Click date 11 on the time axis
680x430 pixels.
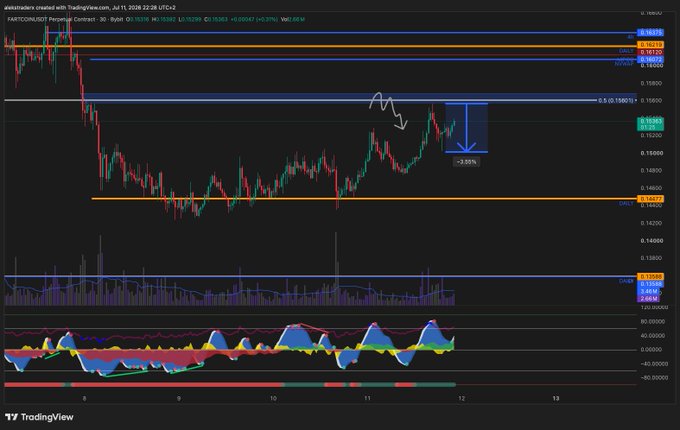pos(367,398)
